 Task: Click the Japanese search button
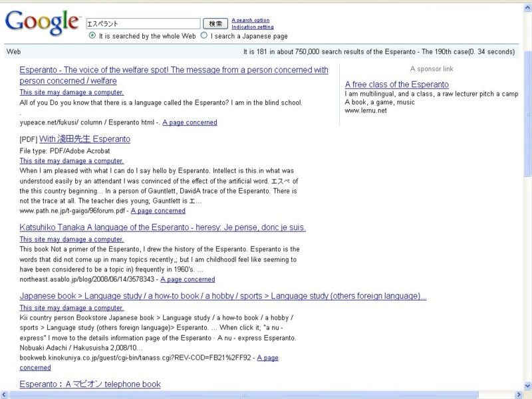(x=215, y=23)
